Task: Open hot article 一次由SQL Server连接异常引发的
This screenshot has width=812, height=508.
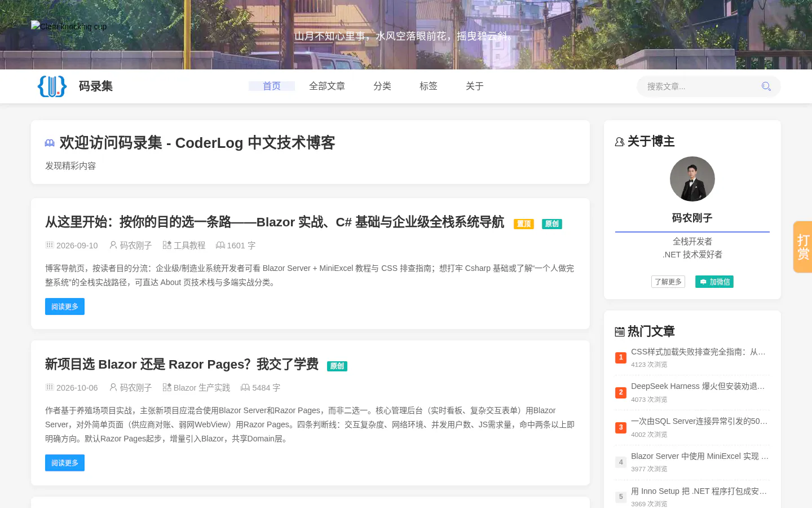Action: click(x=699, y=421)
